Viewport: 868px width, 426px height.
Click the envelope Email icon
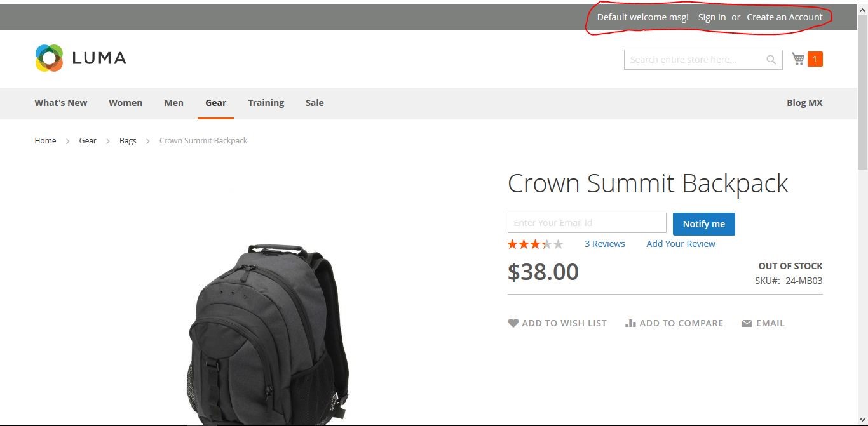pos(747,323)
